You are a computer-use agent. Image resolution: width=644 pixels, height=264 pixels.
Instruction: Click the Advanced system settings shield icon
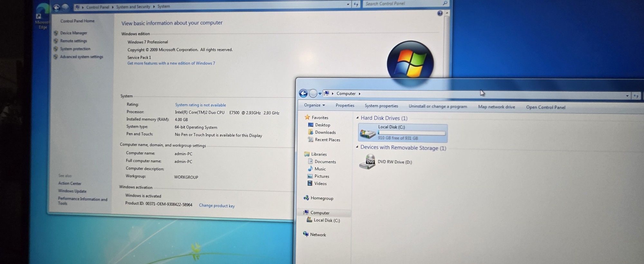coord(56,57)
